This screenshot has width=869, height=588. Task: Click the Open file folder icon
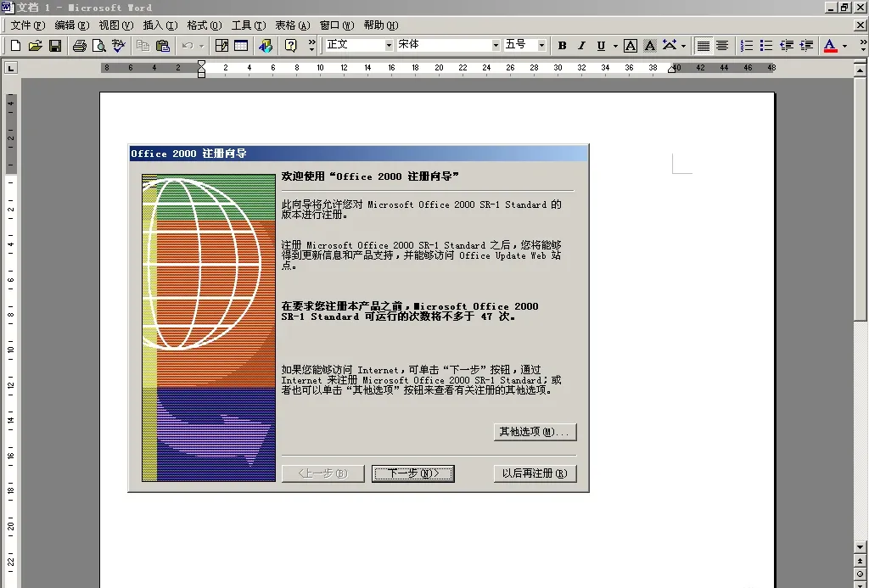click(x=35, y=46)
